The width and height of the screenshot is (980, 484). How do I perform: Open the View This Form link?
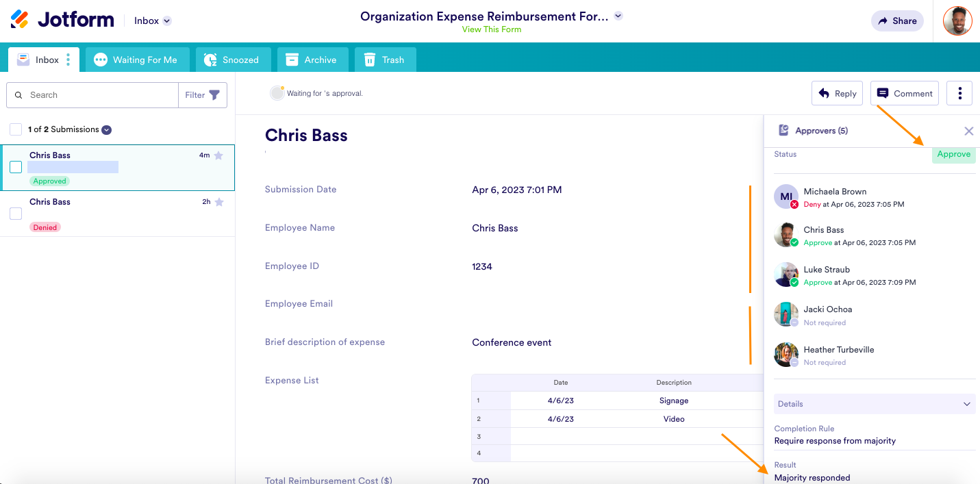[491, 29]
